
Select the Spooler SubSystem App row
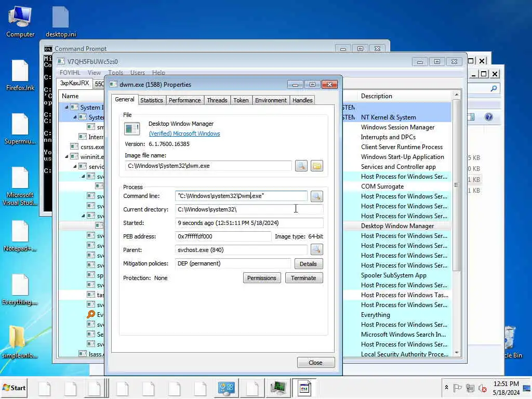click(x=394, y=275)
